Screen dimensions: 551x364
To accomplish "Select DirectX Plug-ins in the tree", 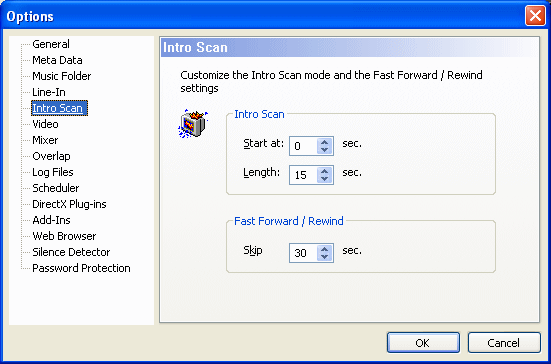I will click(x=69, y=204).
